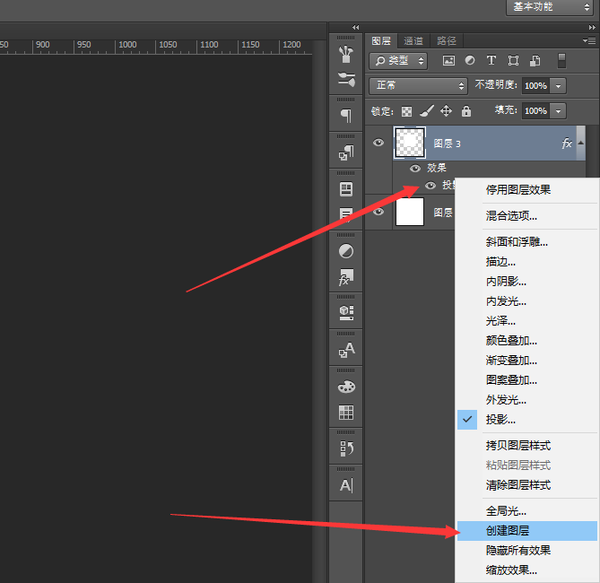Filter layers by adjustment layers icon

[x=470, y=61]
